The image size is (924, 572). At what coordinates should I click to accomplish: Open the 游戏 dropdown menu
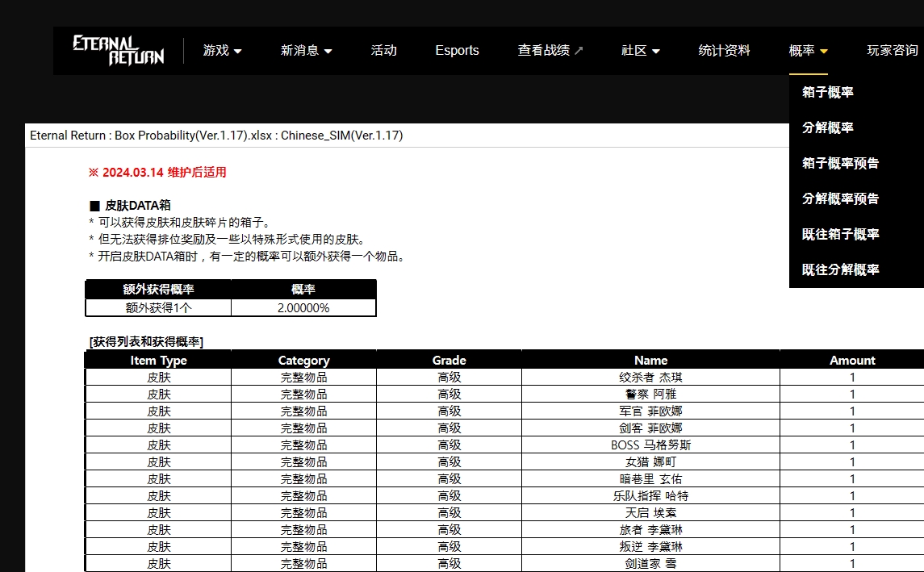click(x=222, y=51)
